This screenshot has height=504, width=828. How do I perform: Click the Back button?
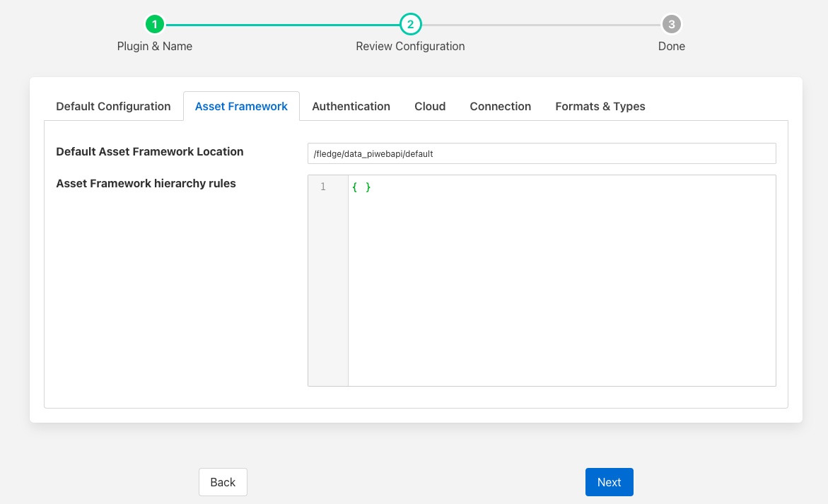pos(223,482)
